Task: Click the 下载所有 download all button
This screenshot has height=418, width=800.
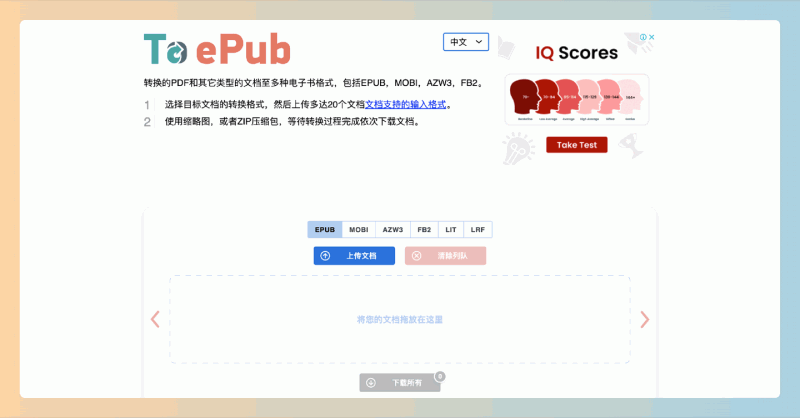Action: (400, 383)
